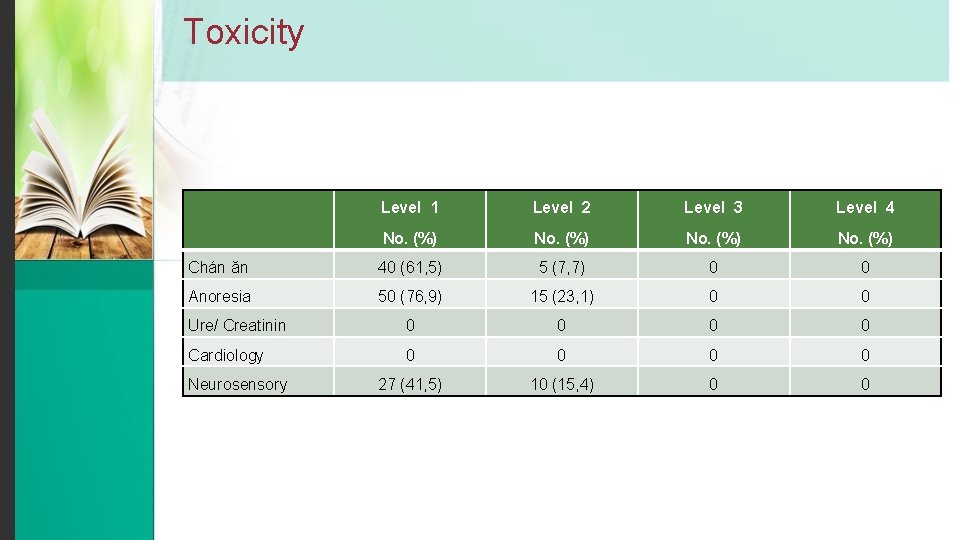The image size is (960, 540).
Task: Click the open book picture
Action: [x=84, y=130]
